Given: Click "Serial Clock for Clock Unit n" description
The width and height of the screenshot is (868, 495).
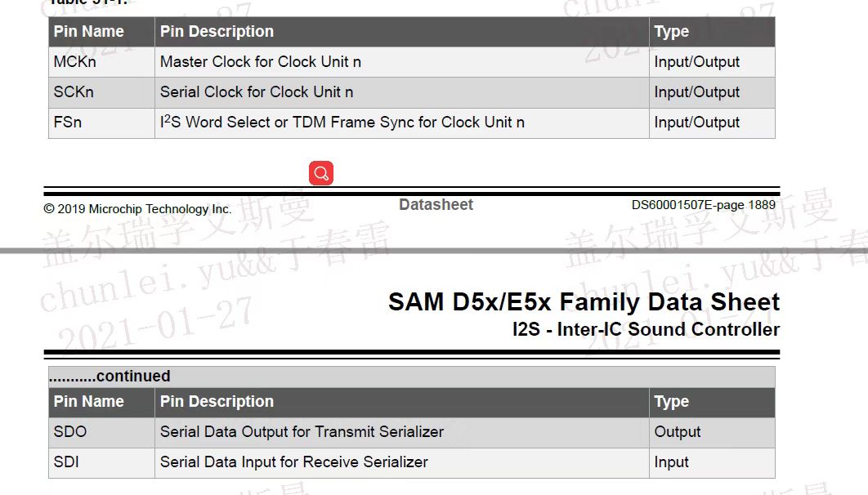Looking at the screenshot, I should point(257,92).
